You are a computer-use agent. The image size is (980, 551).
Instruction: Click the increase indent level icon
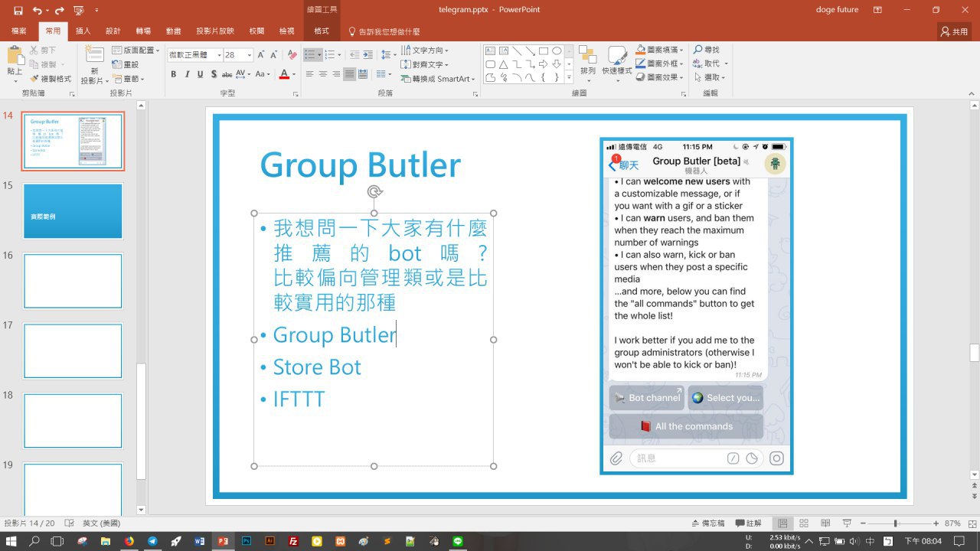click(367, 55)
